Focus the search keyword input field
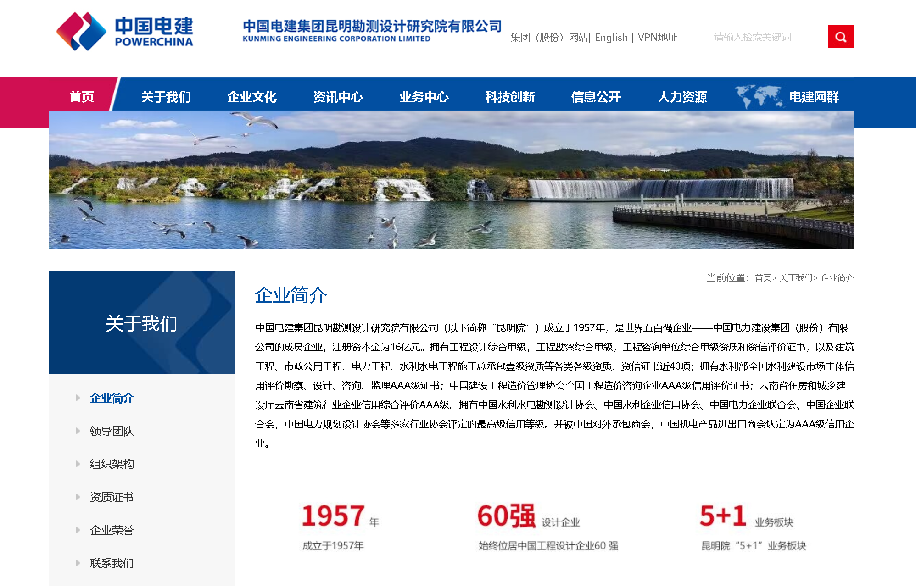The height and width of the screenshot is (588, 916). pyautogui.click(x=767, y=37)
